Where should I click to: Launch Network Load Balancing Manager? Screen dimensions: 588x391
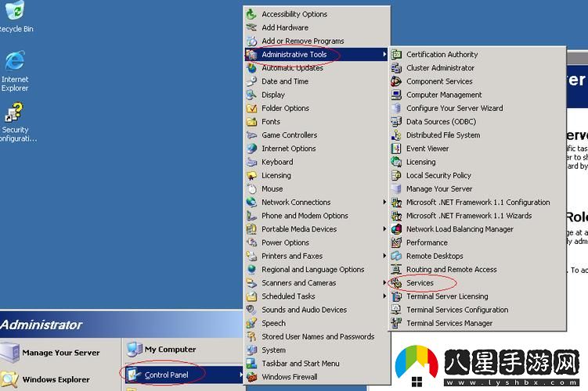[x=478, y=229]
